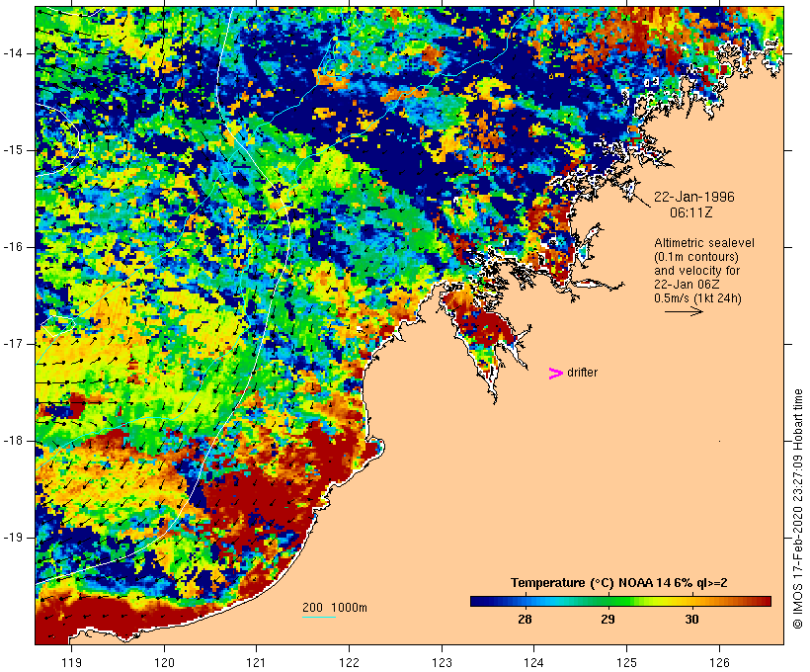Click longitude axis label '125'
The image size is (810, 672).
626,662
